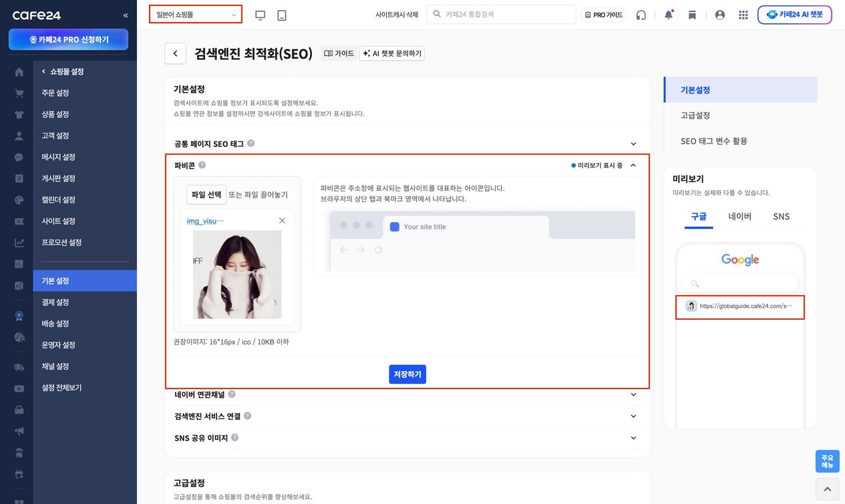The image size is (845, 504).
Task: Click the help icon next to 파비콘
Action: [x=202, y=165]
